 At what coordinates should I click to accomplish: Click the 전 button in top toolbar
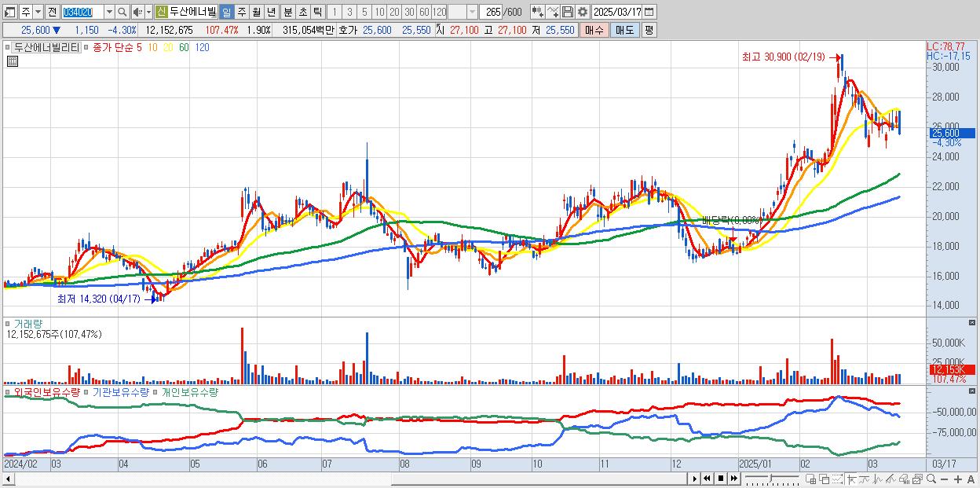point(51,12)
